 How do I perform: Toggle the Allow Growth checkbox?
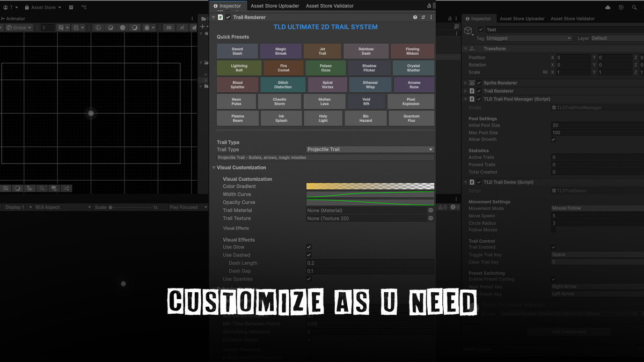pos(553,139)
